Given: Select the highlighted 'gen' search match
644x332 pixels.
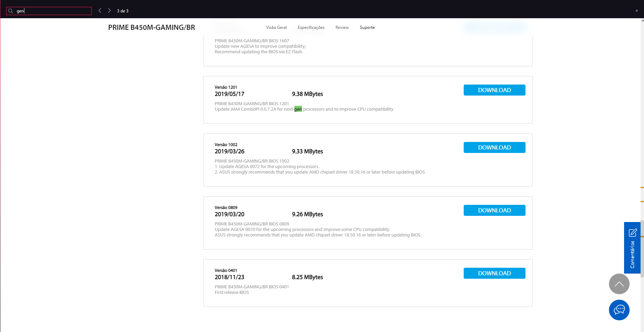Looking at the screenshot, I should click(x=298, y=109).
